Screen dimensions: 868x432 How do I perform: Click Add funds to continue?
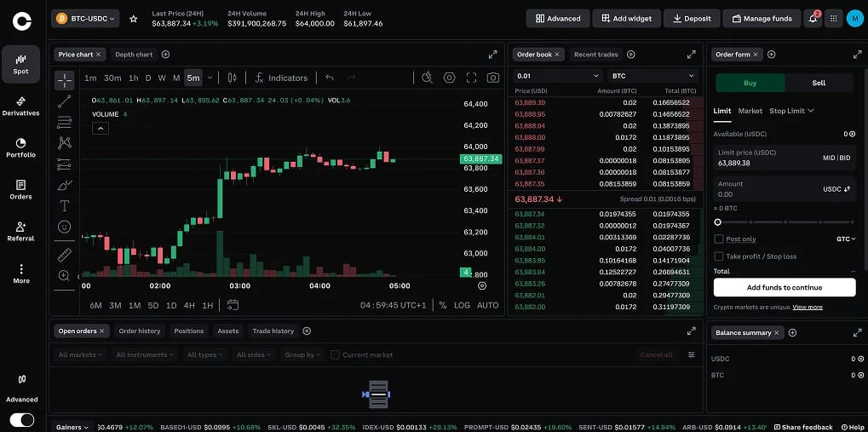[785, 287]
